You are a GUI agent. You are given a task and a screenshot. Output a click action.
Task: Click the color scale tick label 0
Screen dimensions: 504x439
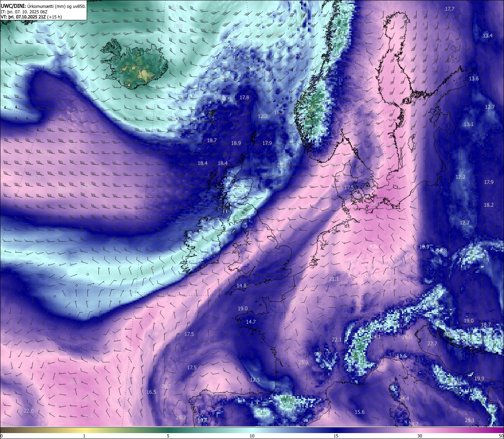pos(2,436)
